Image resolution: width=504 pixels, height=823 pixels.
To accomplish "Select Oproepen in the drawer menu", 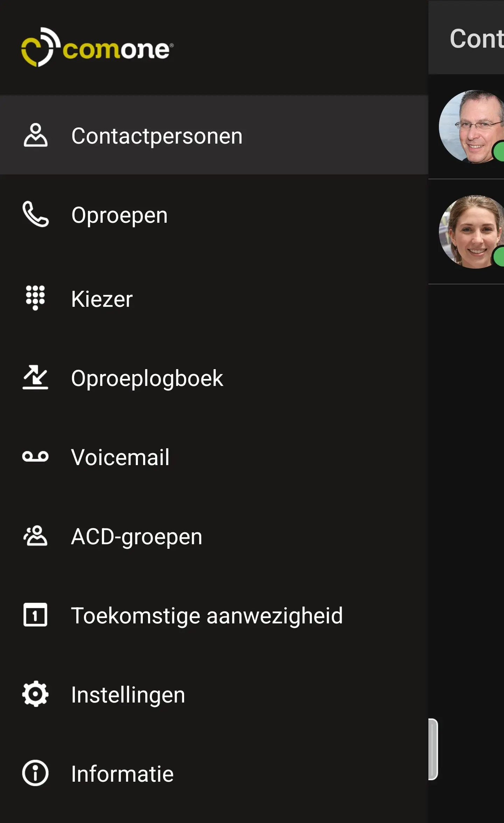I will click(x=119, y=215).
